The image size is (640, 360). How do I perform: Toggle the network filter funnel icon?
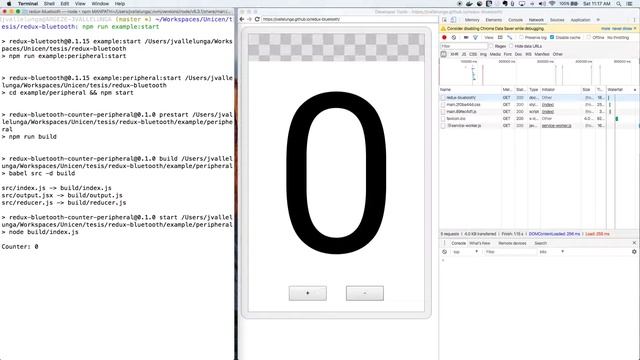tap(476, 38)
